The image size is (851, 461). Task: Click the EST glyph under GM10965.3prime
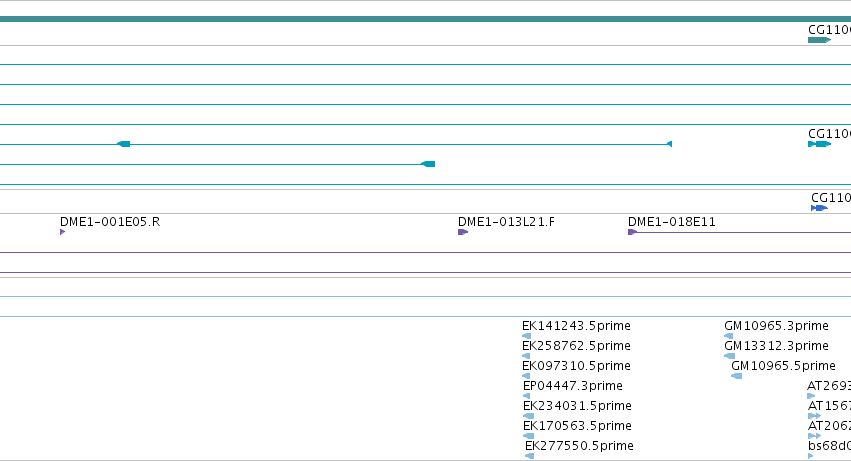click(x=728, y=336)
